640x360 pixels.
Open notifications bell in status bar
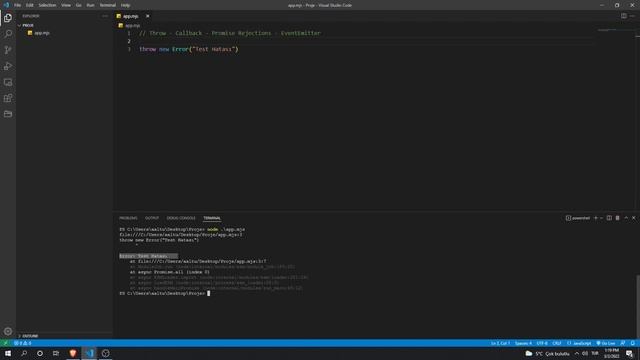pos(633,343)
